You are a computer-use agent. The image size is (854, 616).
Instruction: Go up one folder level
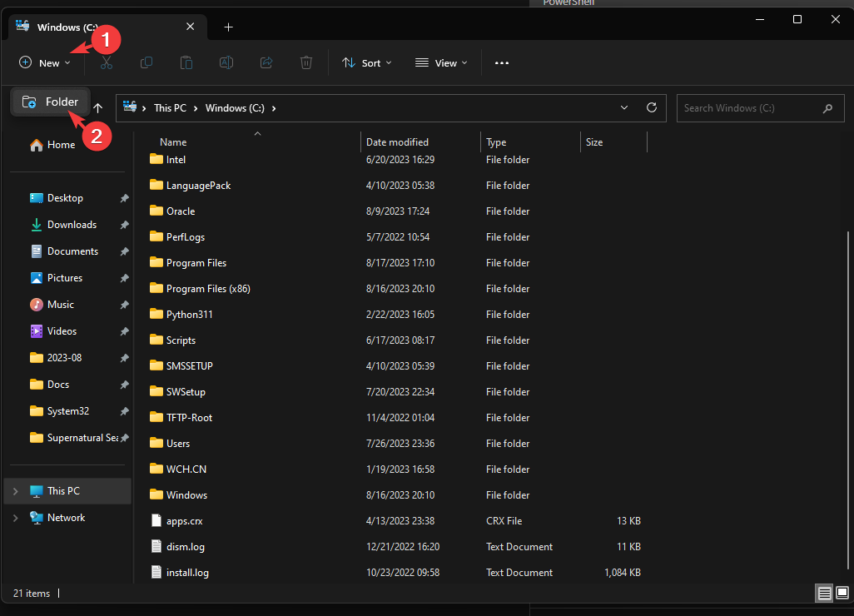tap(98, 107)
